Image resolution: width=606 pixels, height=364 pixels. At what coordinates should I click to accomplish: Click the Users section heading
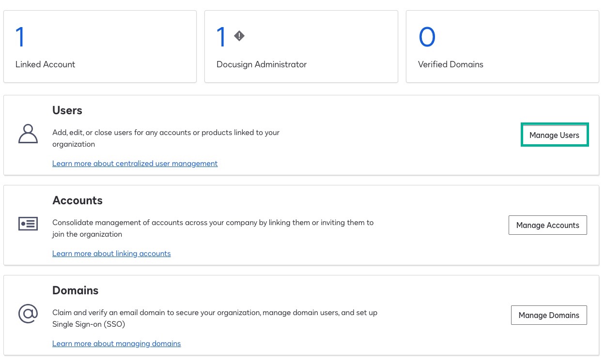click(67, 110)
